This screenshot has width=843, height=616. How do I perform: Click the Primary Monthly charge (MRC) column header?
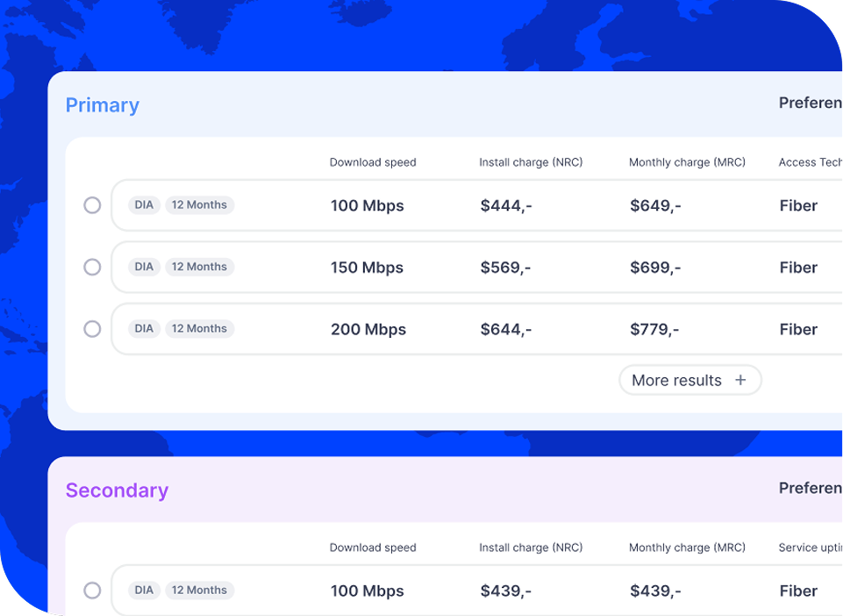coord(687,162)
